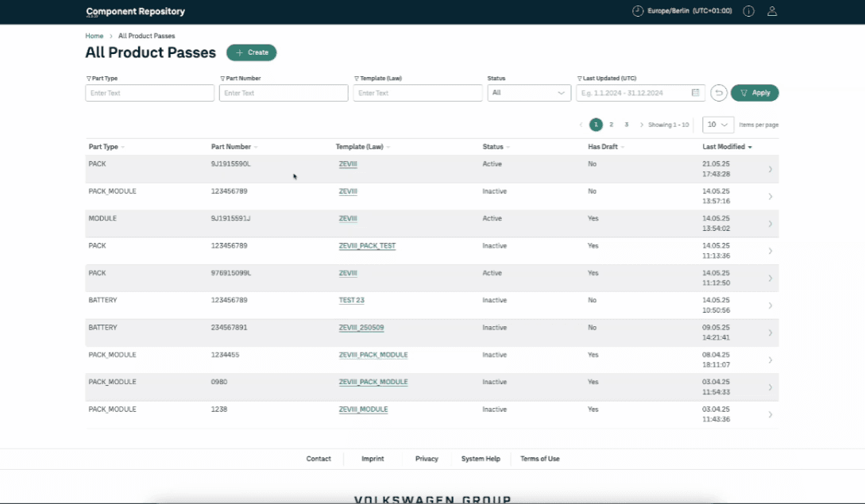
Task: Open the ZEVIII_PACK_TEST template link
Action: coord(367,246)
